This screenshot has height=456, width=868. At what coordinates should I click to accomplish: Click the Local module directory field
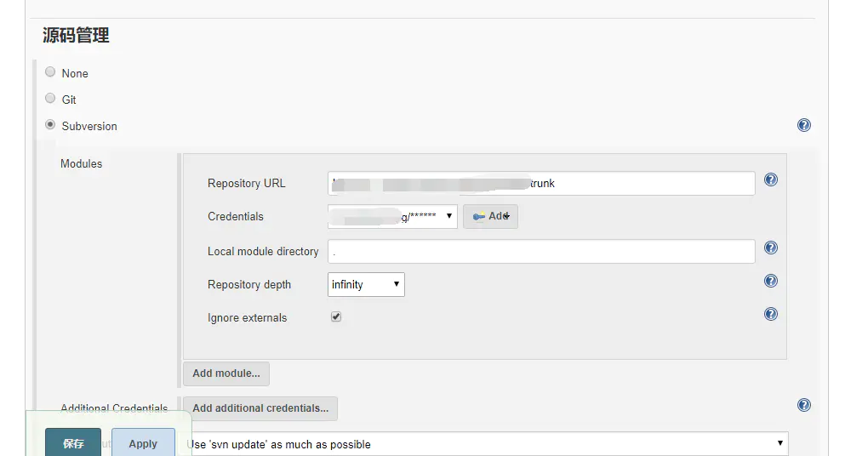tap(541, 251)
